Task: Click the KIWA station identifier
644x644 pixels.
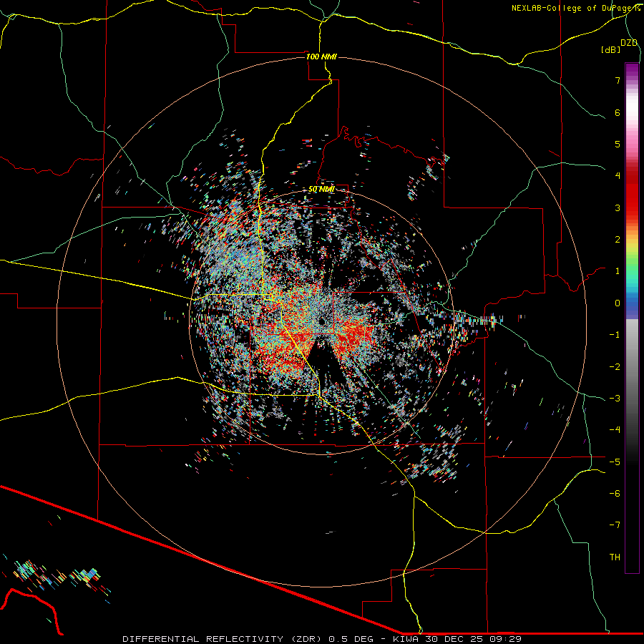Action: tap(406, 639)
